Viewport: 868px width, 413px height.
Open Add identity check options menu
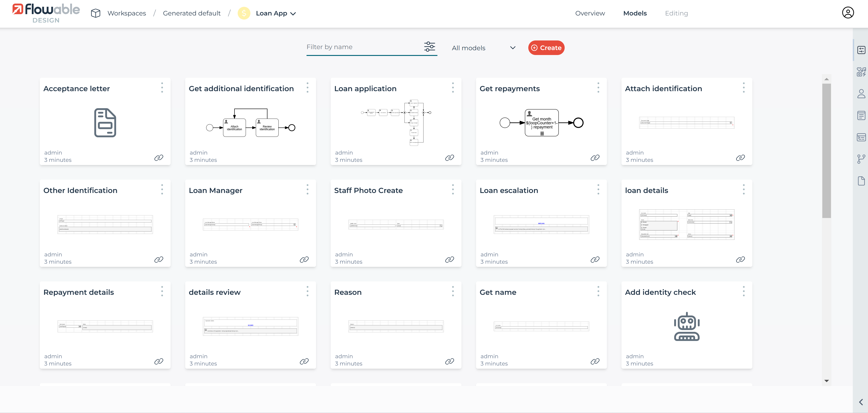744,291
